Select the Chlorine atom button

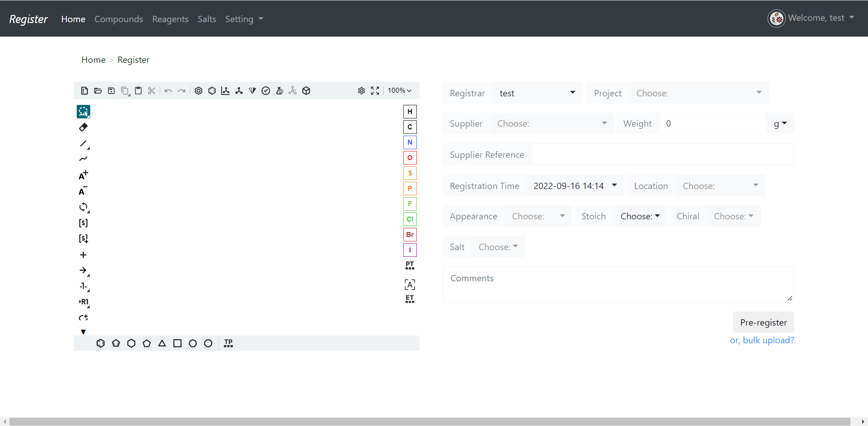(410, 219)
